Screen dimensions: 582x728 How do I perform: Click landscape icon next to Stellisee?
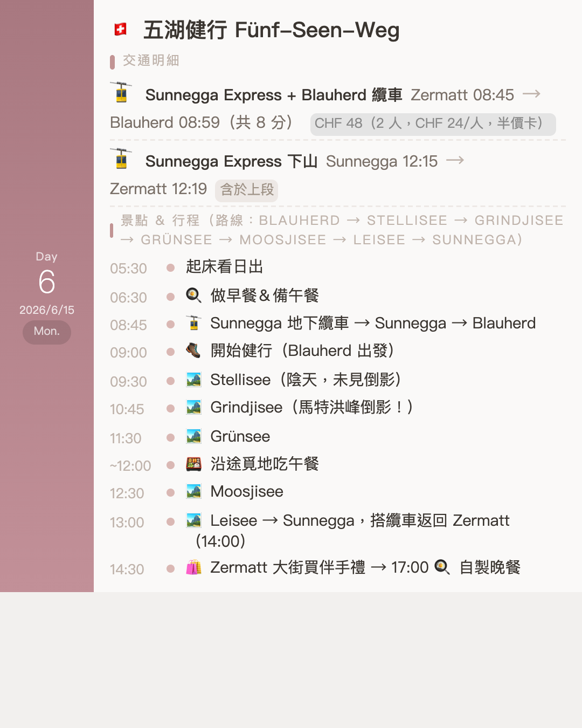[x=193, y=380]
